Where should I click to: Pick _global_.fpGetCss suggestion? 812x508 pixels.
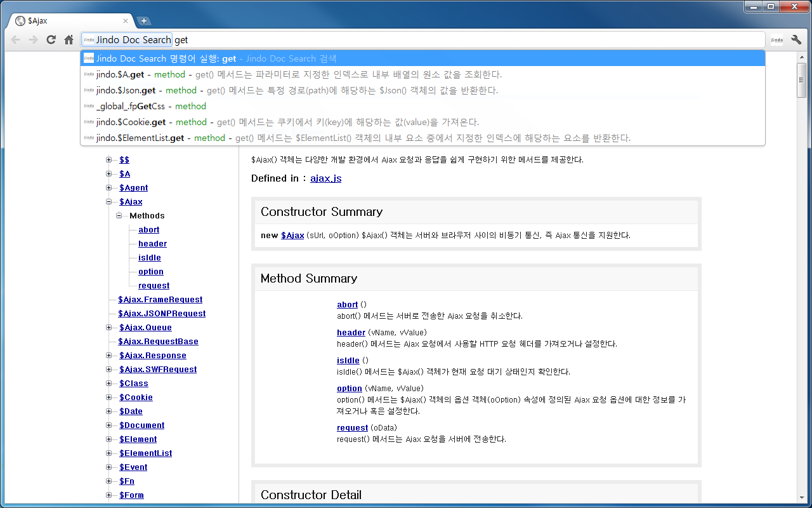[x=422, y=106]
